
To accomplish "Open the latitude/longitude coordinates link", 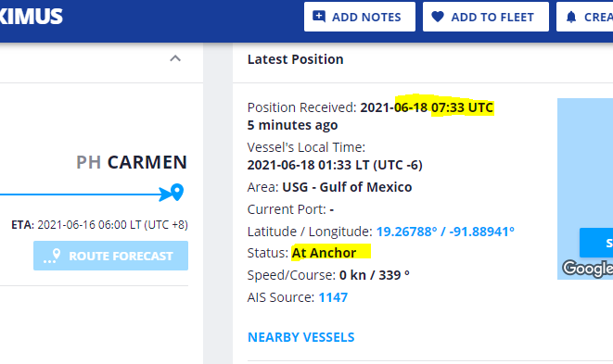I will pos(445,232).
